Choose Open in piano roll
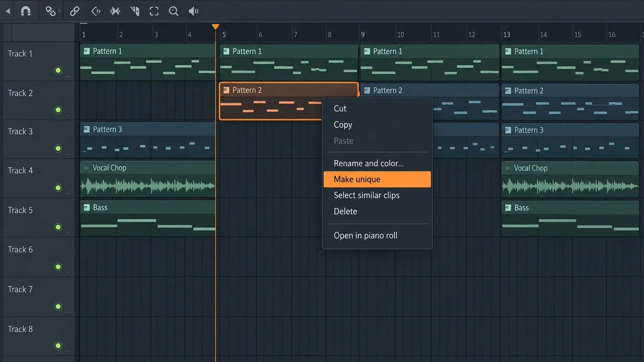 (x=377, y=235)
